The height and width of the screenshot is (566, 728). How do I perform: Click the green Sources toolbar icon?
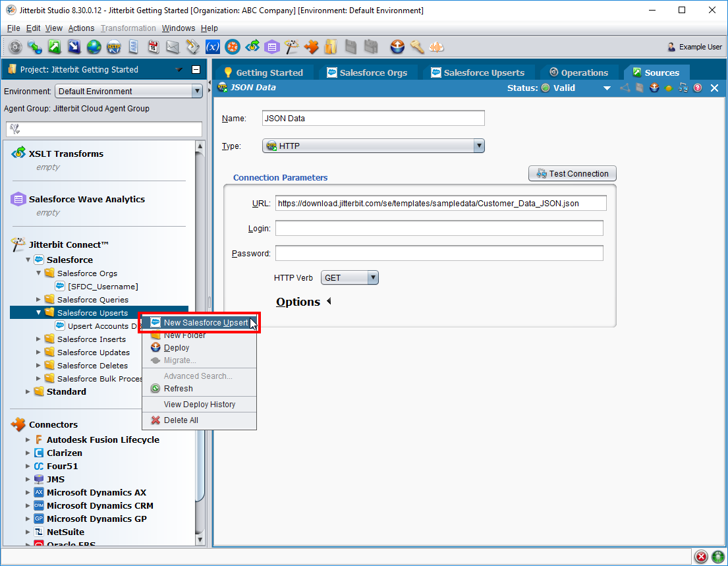click(x=55, y=47)
